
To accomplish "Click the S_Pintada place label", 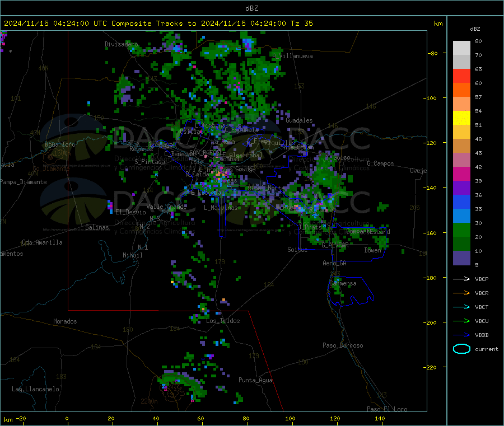I will tap(150, 162).
